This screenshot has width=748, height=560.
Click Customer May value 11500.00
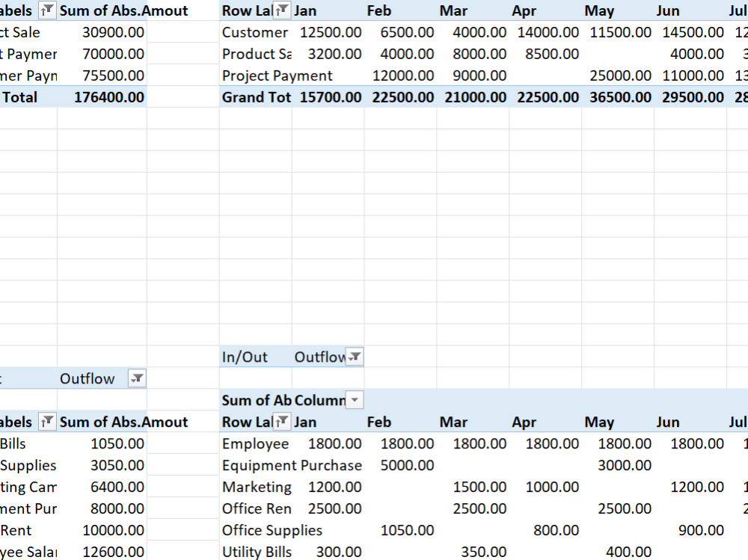(x=619, y=32)
